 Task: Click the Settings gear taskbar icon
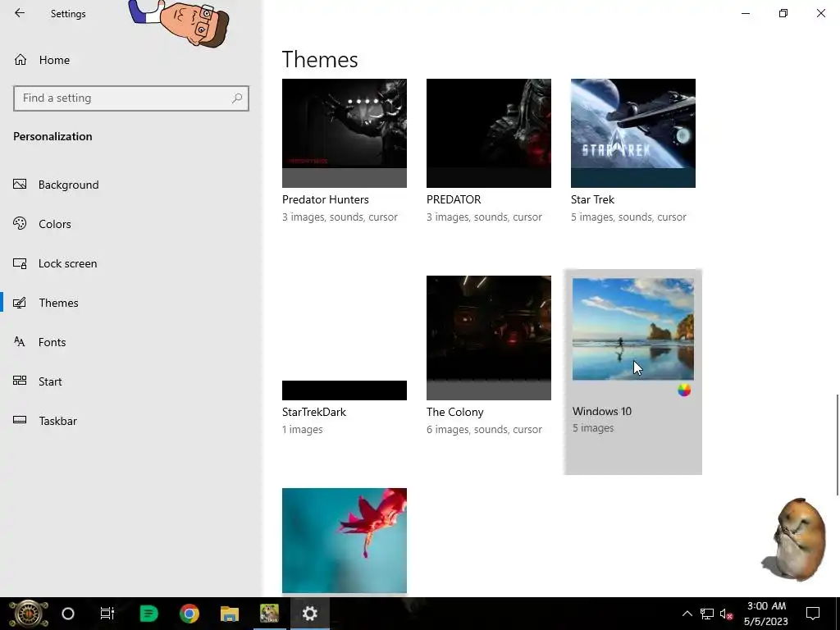(309, 614)
